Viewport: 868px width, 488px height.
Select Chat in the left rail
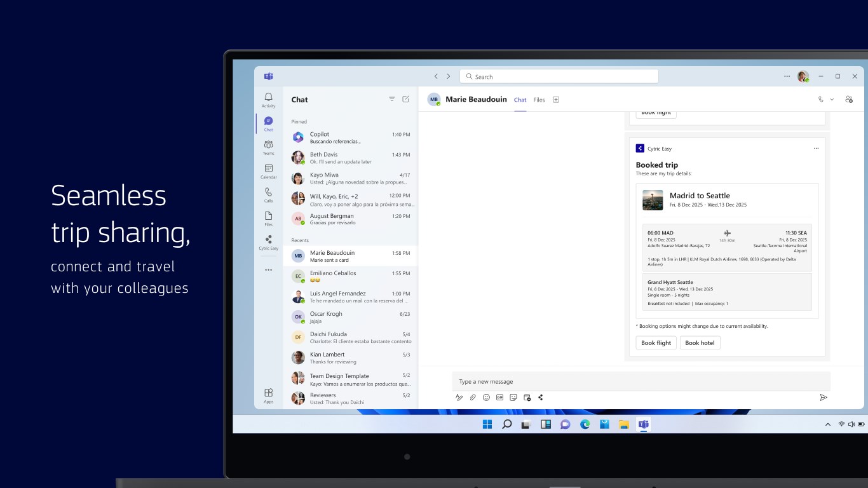click(x=268, y=123)
